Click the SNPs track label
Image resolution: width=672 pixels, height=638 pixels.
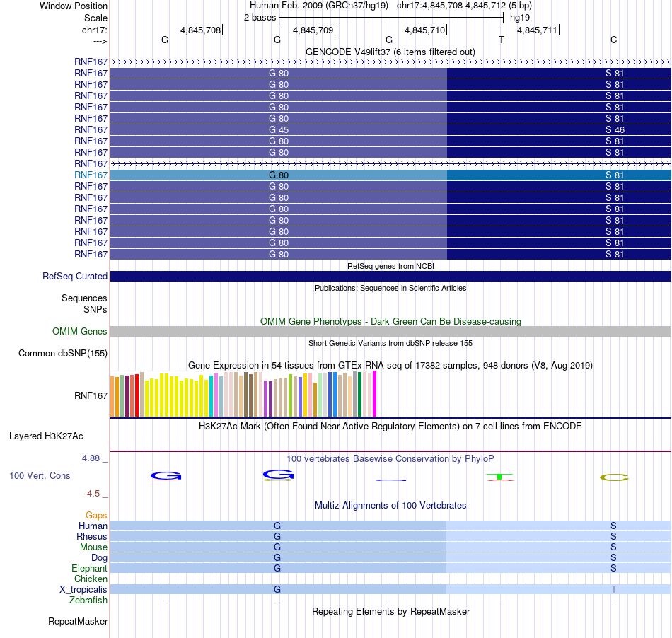(x=95, y=309)
